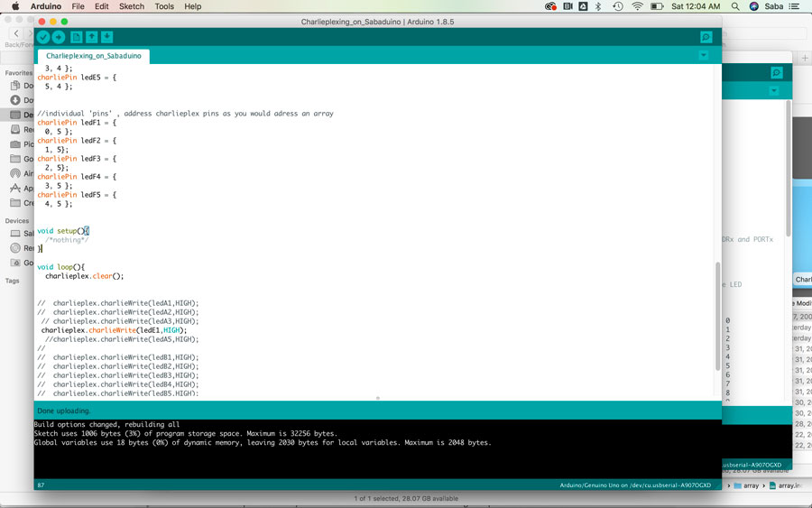Image resolution: width=812 pixels, height=508 pixels.
Task: Open the Sketch menu
Action: pyautogui.click(x=132, y=6)
